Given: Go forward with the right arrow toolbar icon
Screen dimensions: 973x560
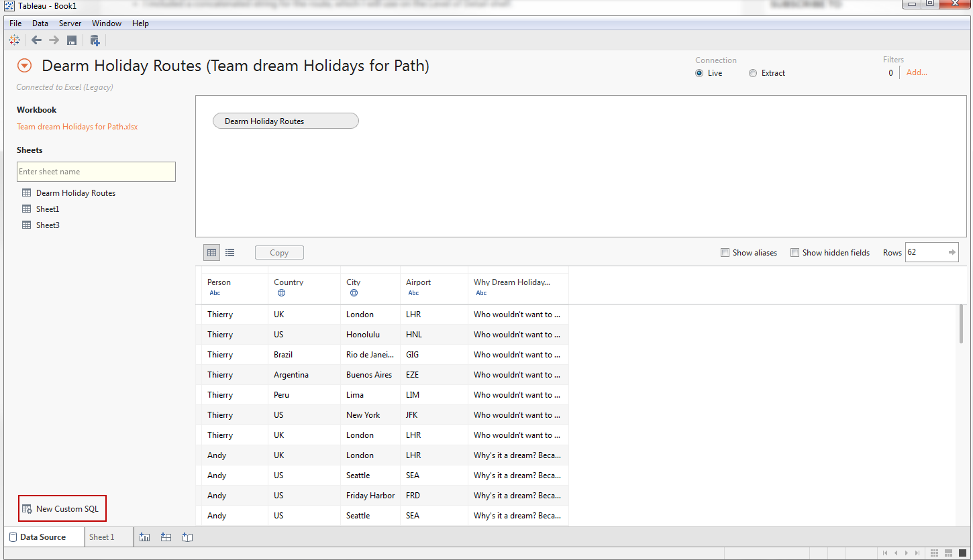Looking at the screenshot, I should pyautogui.click(x=54, y=40).
